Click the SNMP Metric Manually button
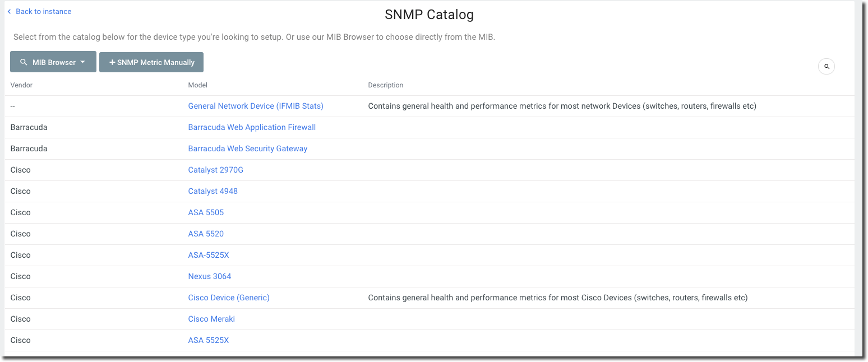The image size is (868, 362). click(151, 62)
